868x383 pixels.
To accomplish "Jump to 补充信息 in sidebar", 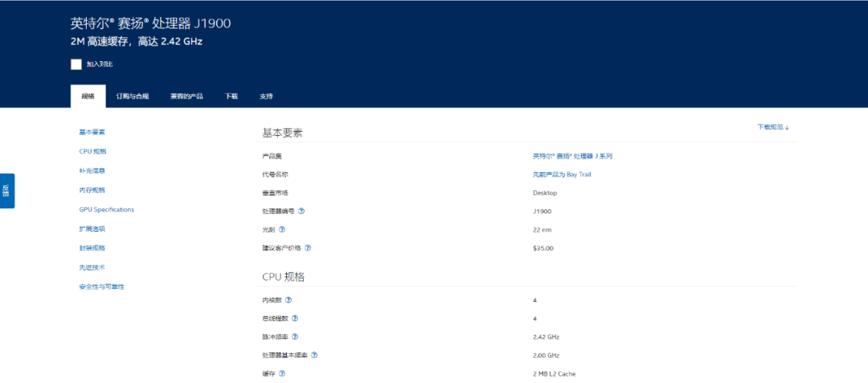I will tap(92, 171).
